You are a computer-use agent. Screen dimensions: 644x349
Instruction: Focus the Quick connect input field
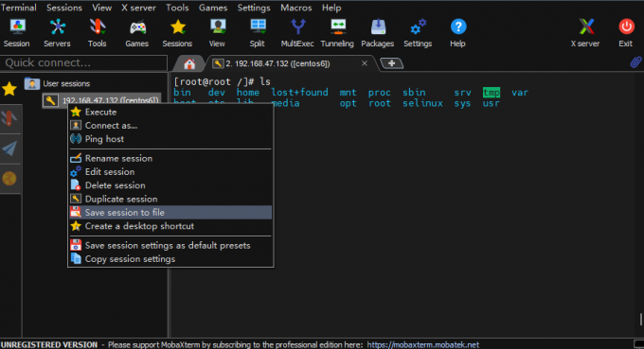point(83,62)
